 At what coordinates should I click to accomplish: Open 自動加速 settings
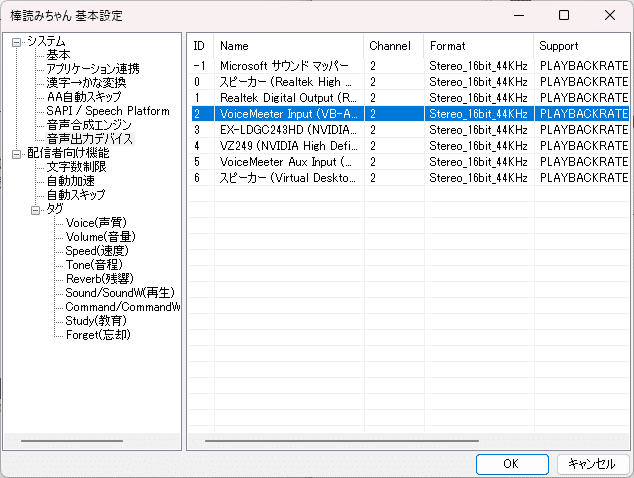70,181
